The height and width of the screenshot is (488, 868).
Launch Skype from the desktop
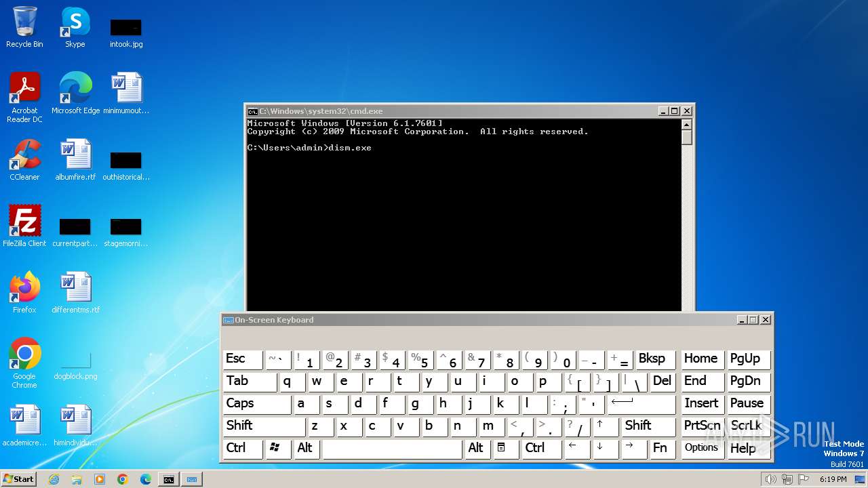coord(75,27)
